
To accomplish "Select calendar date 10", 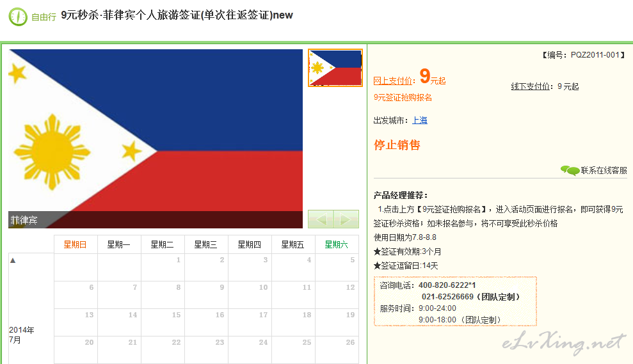I will coord(250,295).
